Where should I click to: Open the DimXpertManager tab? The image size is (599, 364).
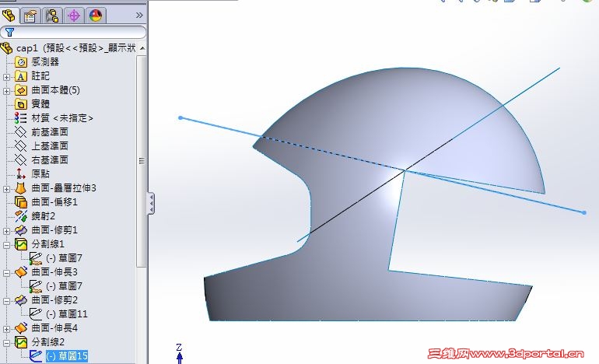(x=74, y=16)
